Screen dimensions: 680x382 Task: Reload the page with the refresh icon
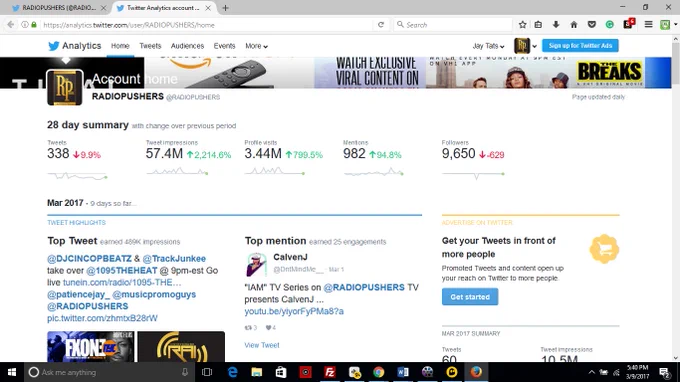pyautogui.click(x=381, y=25)
